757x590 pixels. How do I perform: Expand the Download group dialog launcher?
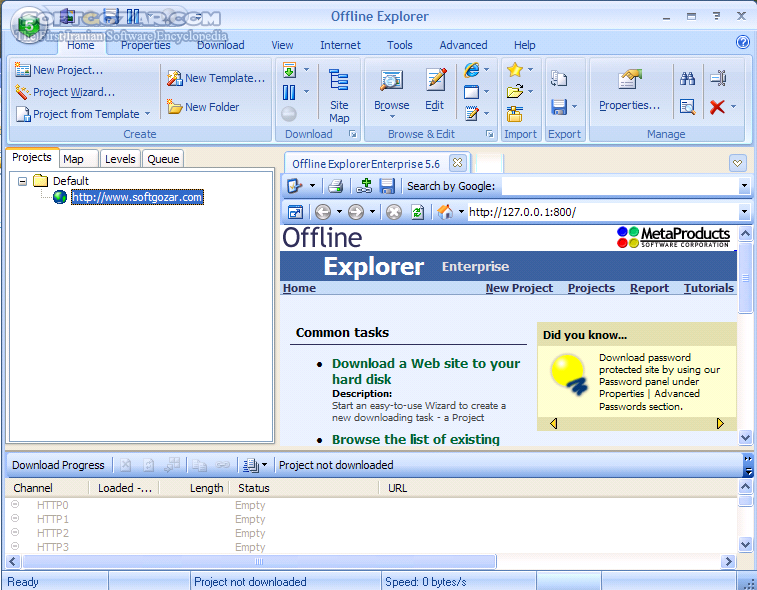click(x=353, y=134)
